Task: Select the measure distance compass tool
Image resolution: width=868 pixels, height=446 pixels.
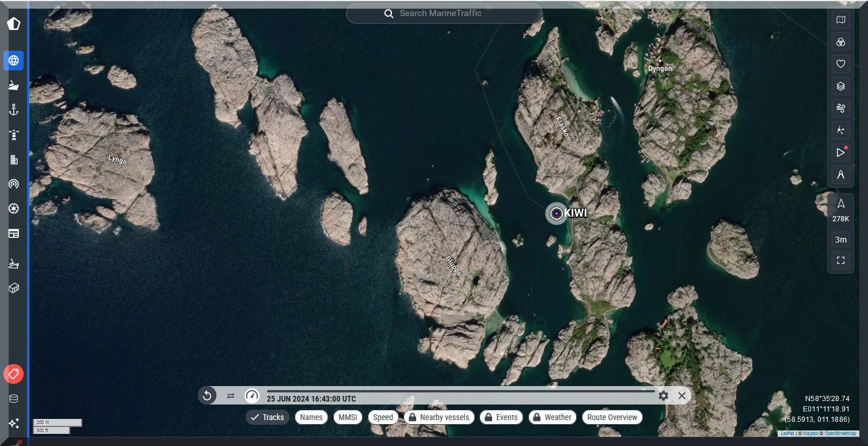Action: (840, 175)
